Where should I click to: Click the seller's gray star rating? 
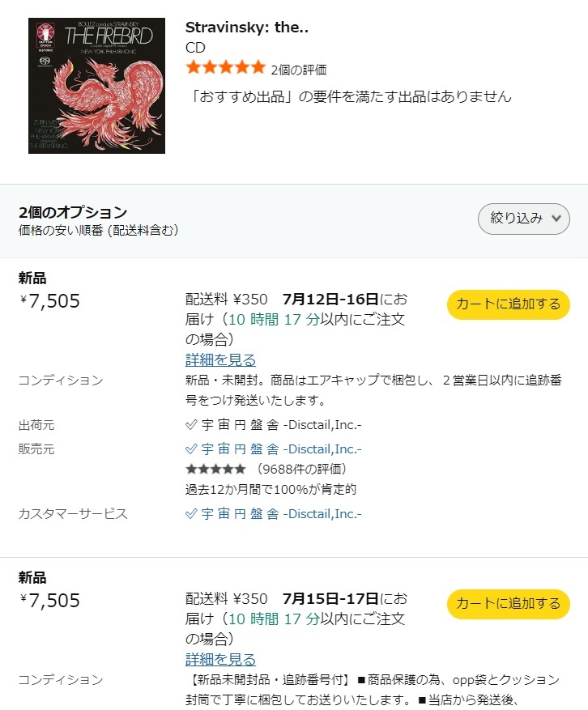click(215, 469)
